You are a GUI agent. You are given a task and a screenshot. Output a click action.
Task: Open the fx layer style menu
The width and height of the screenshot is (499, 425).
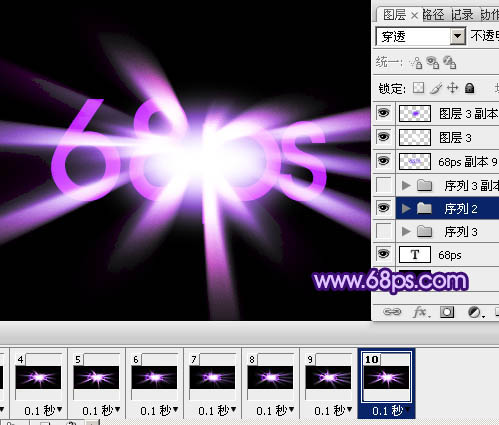[421, 312]
